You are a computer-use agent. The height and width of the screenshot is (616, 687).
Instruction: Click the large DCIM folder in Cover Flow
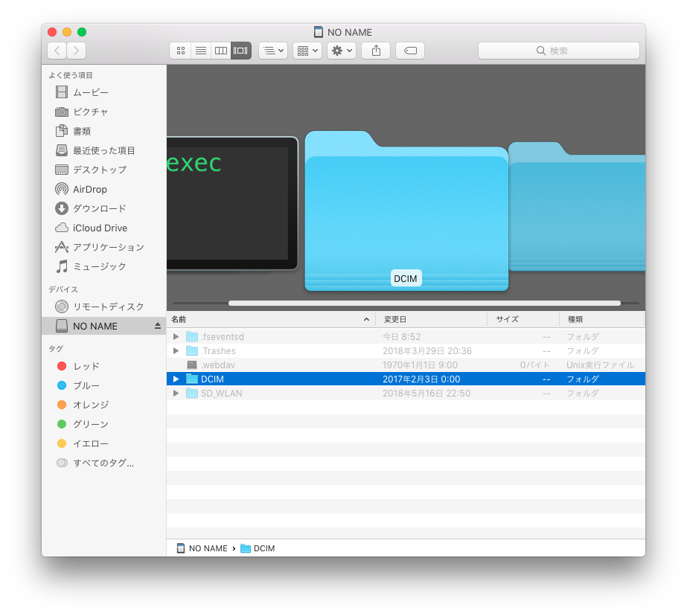click(x=406, y=211)
